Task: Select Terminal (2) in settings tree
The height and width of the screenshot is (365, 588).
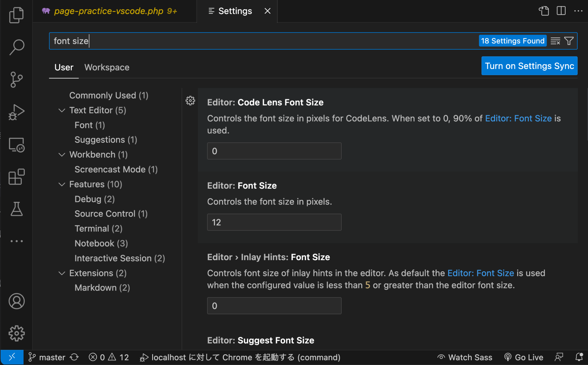Action: point(98,229)
